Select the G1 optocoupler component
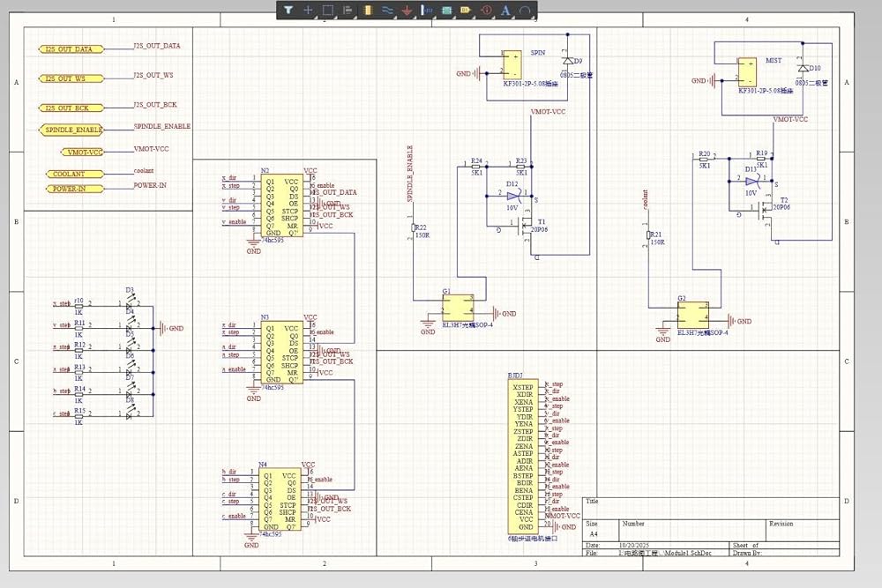 (459, 309)
